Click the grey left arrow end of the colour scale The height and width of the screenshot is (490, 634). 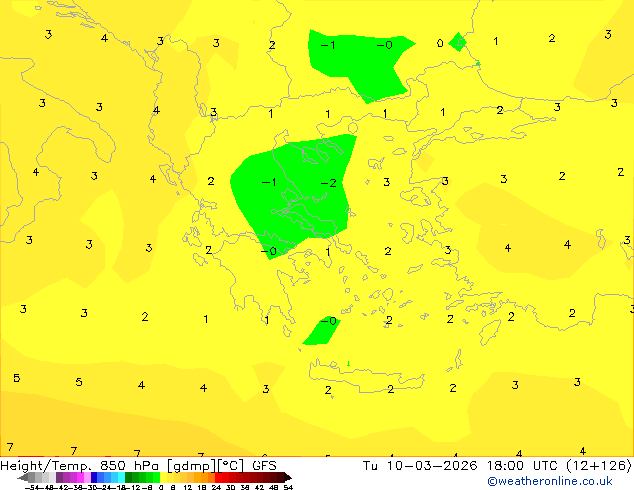coord(23,478)
